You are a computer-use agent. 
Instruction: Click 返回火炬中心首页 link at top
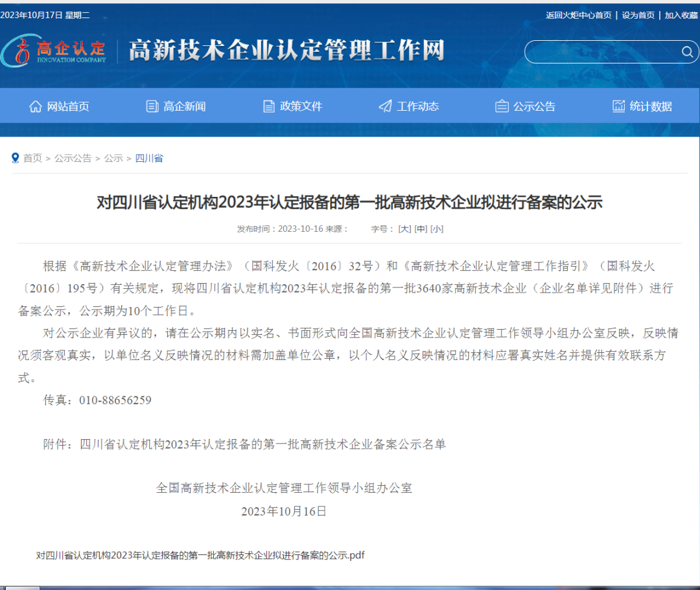(x=578, y=15)
